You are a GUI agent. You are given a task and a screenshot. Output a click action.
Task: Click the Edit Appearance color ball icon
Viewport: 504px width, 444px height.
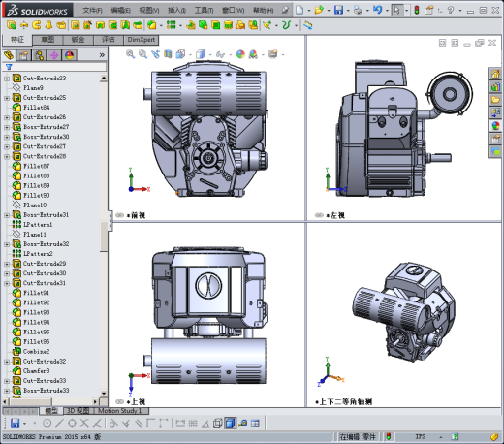240,54
